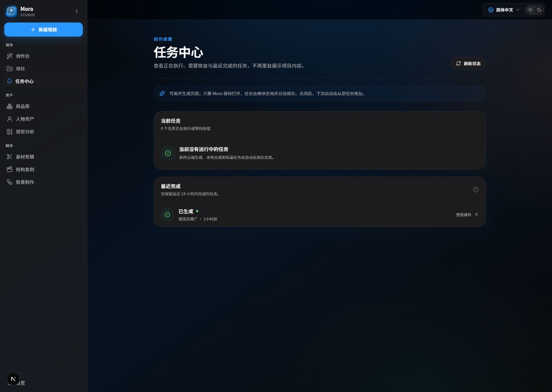Open 创作台 from the sidebar
Screen dimensions: 552x392
(x=44, y=56)
